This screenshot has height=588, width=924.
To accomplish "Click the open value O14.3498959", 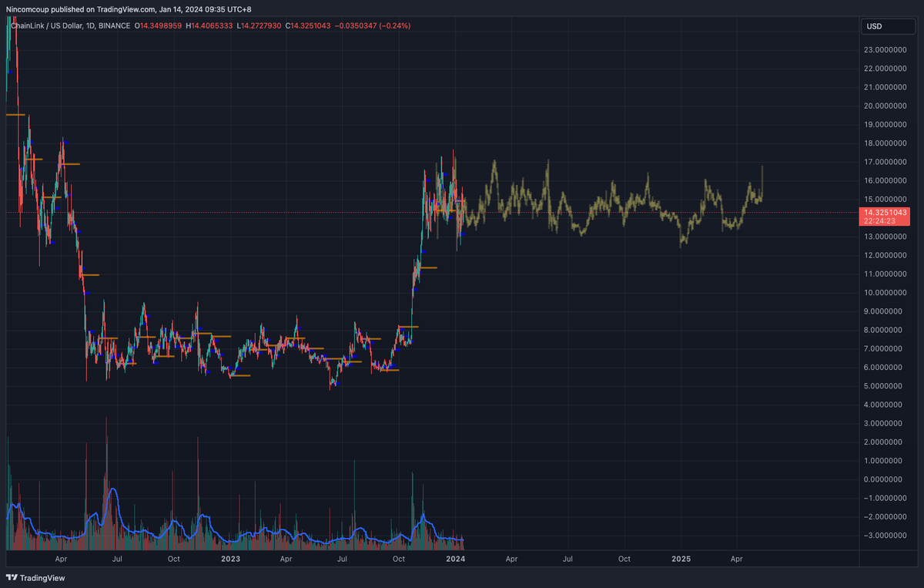I will click(x=160, y=26).
